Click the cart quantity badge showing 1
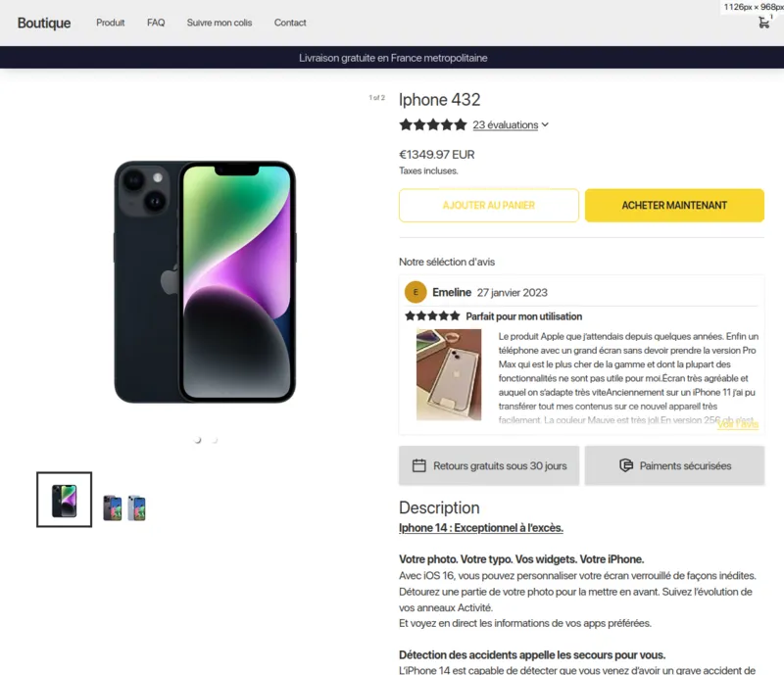The width and height of the screenshot is (784, 675). 772,16
